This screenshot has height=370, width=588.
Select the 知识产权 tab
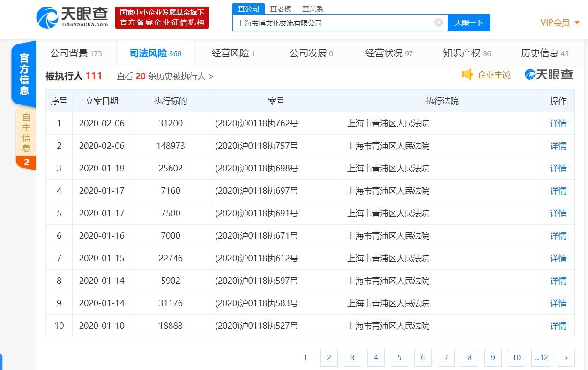[x=467, y=53]
